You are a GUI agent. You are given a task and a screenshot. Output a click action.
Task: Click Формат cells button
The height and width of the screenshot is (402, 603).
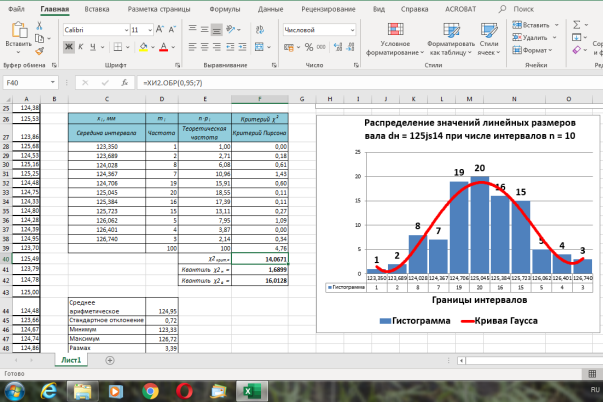[x=532, y=50]
